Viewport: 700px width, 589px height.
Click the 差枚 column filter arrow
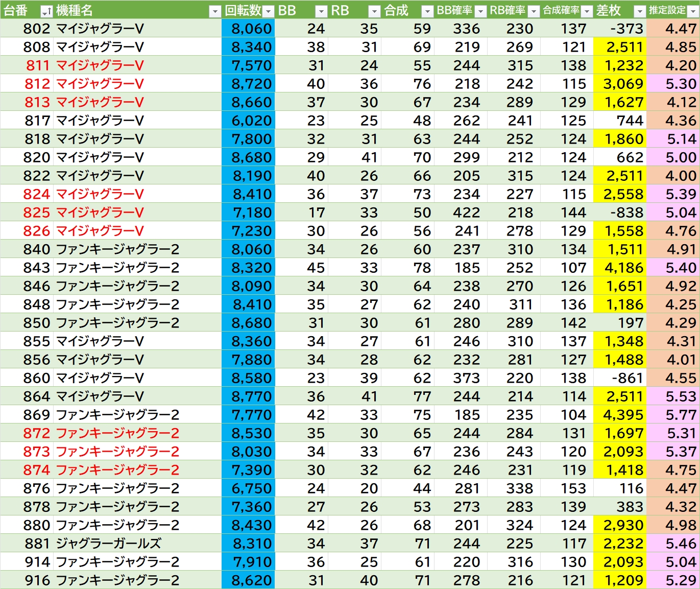[640, 11]
